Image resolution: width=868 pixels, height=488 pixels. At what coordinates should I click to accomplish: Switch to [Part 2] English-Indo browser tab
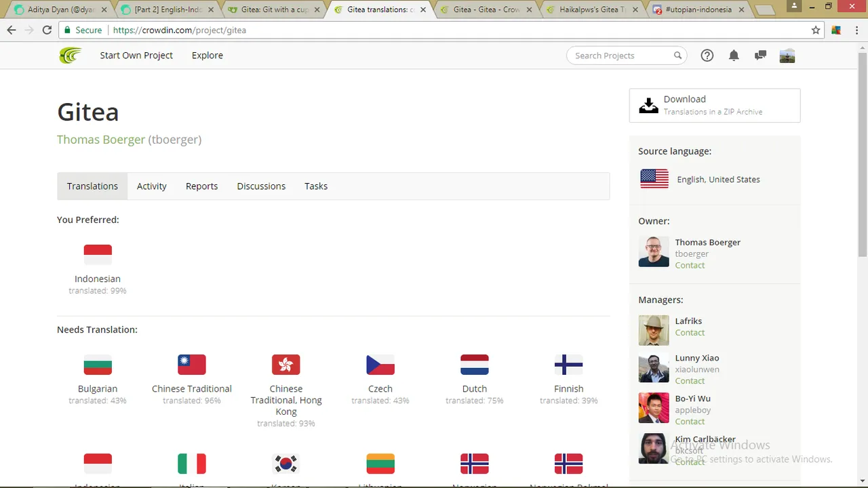pos(168,9)
